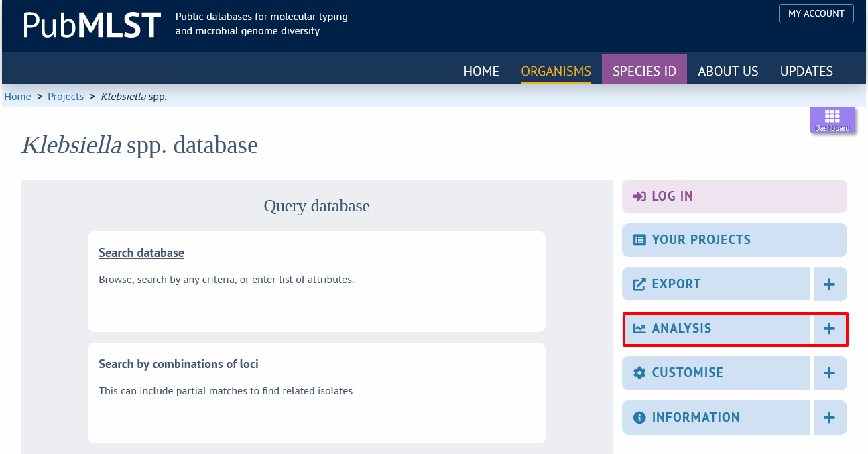Click the Customise gear icon
868x454 pixels.
[x=639, y=373]
